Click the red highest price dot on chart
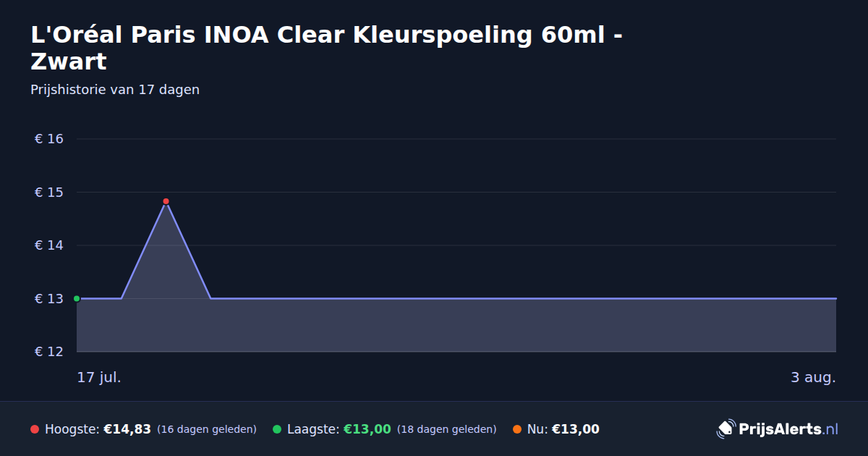The width and height of the screenshot is (868, 456). (x=166, y=201)
